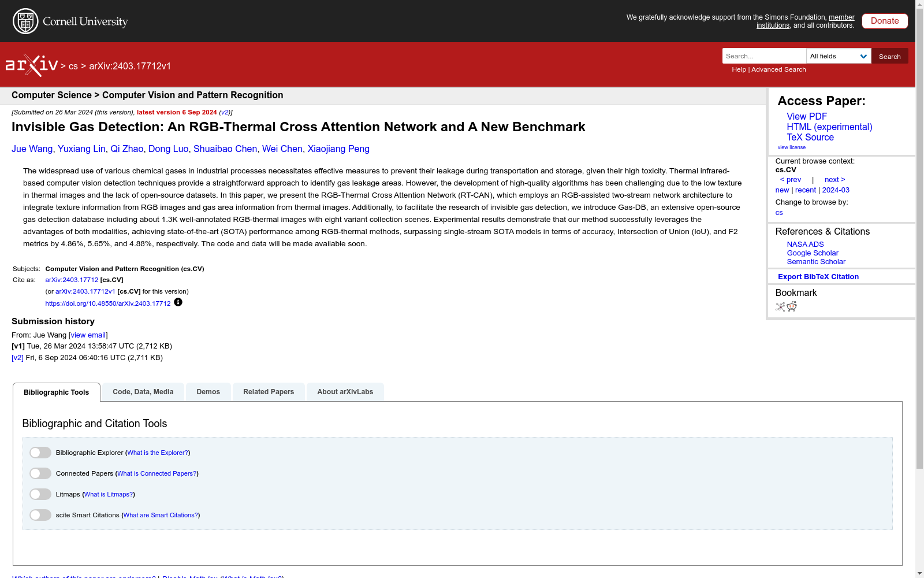Image resolution: width=924 pixels, height=578 pixels.
Task: Click the DOI info icon
Action: [178, 302]
